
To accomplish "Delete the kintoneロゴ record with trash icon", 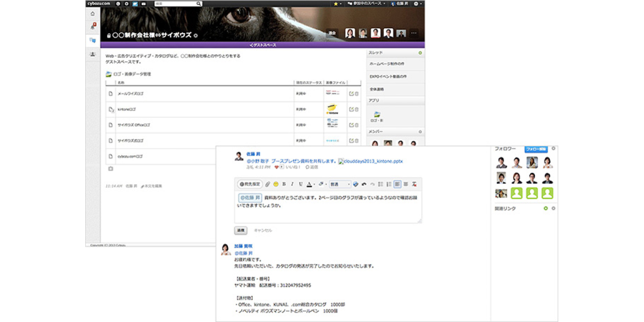I will [x=357, y=109].
